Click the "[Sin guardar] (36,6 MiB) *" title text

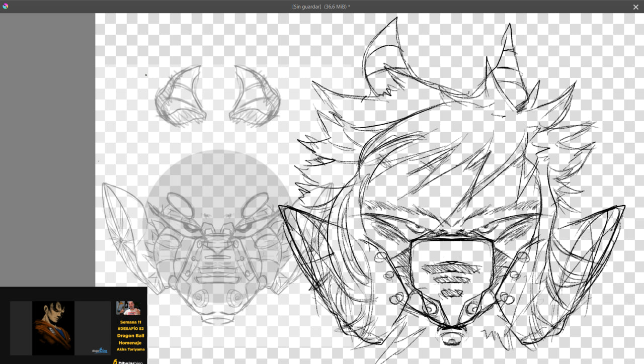(321, 7)
